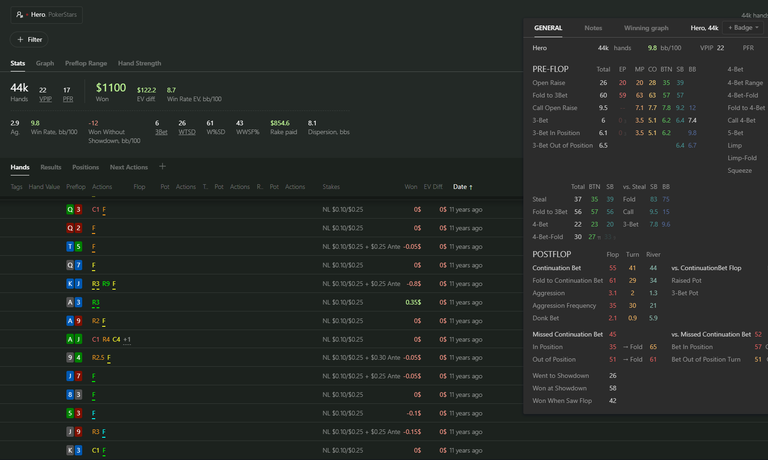This screenshot has width=768, height=460.
Task: Open the GENERAL tab in the popup
Action: pos(548,28)
